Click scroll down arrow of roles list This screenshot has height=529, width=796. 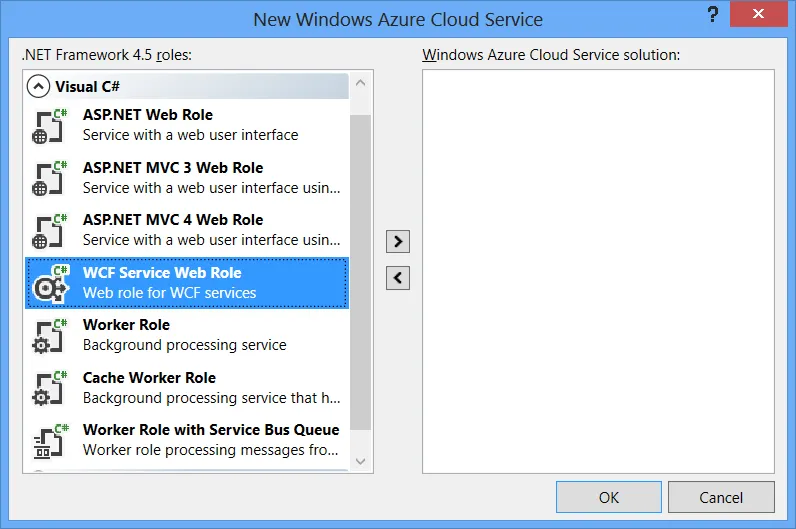[x=360, y=461]
